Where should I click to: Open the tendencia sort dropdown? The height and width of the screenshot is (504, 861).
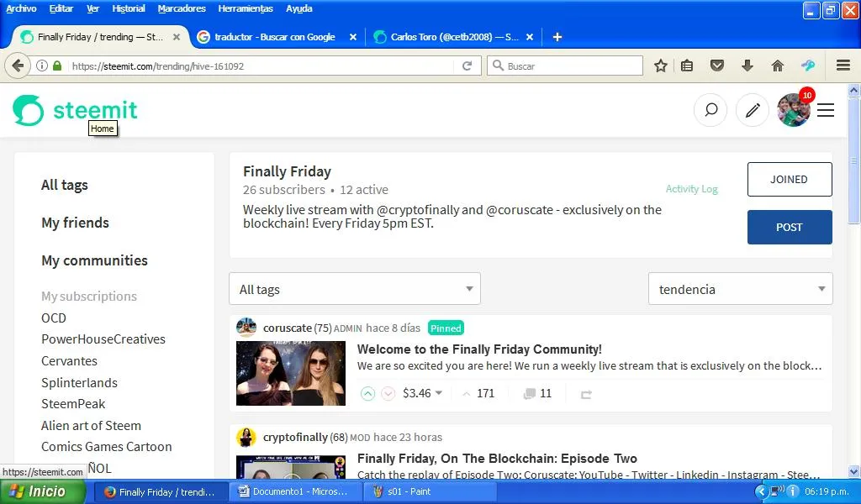[740, 288]
